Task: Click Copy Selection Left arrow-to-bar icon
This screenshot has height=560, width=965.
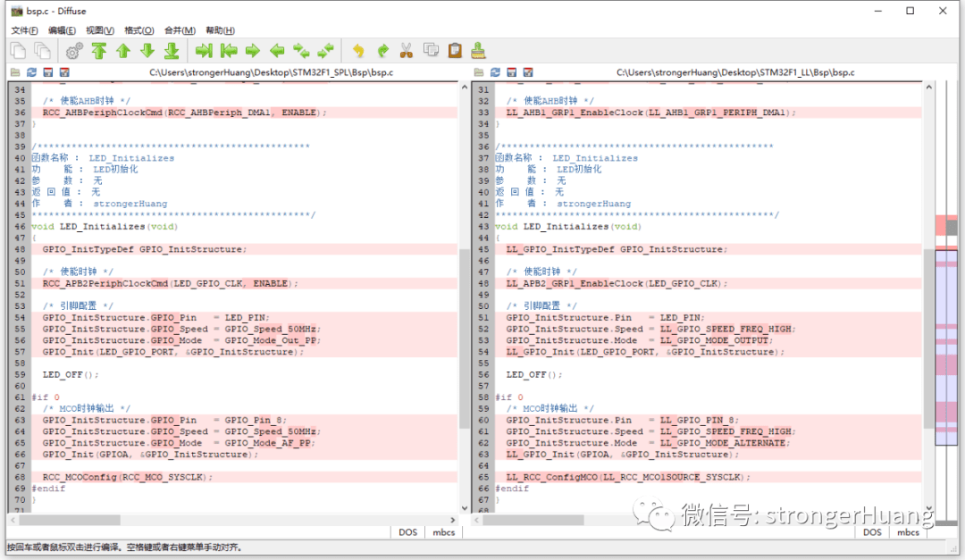Action: [229, 50]
